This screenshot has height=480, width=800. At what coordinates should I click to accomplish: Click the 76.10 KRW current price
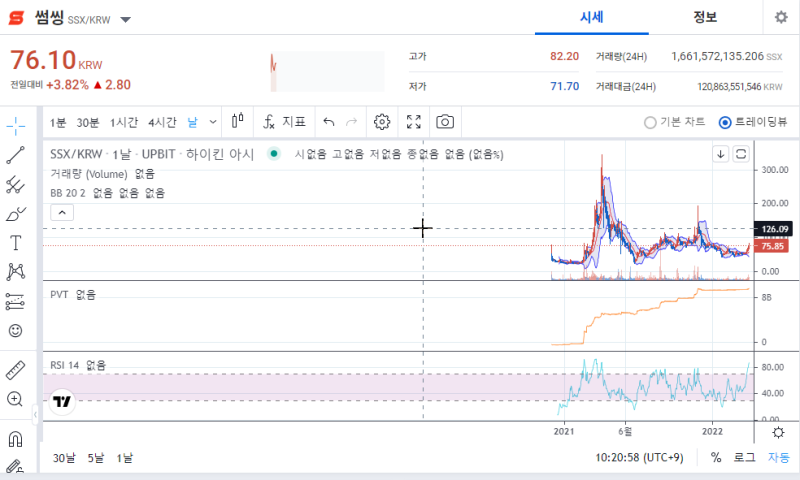pos(56,60)
